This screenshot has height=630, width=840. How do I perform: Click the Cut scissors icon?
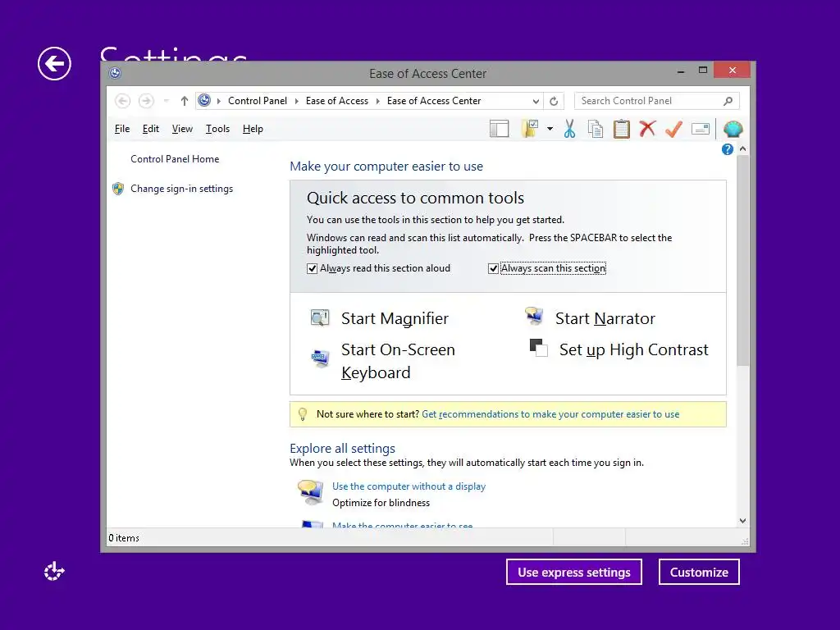[569, 129]
